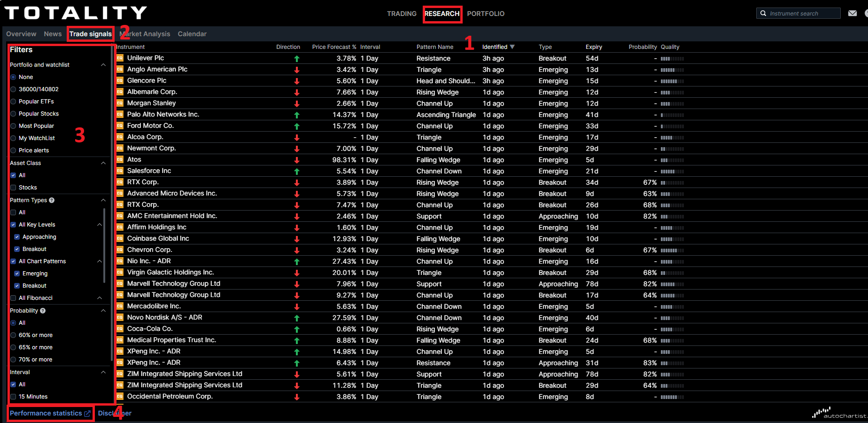This screenshot has height=423, width=868.
Task: Select the Trade signals sub-tab
Action: point(91,34)
